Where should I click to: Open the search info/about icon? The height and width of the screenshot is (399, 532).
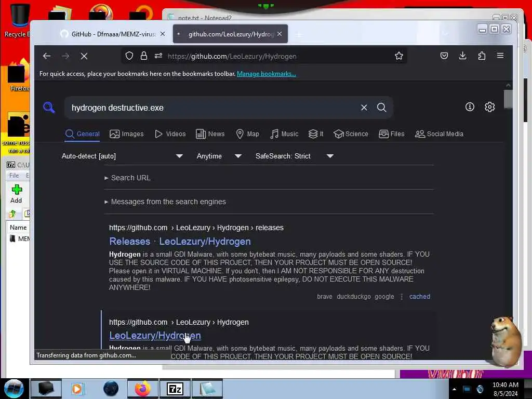(470, 107)
